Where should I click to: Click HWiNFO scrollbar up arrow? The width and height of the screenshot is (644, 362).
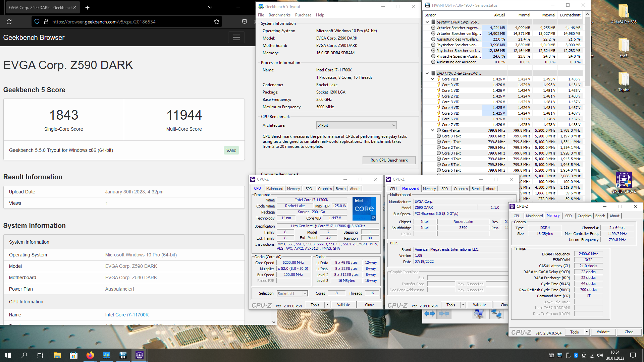pyautogui.click(x=587, y=14)
